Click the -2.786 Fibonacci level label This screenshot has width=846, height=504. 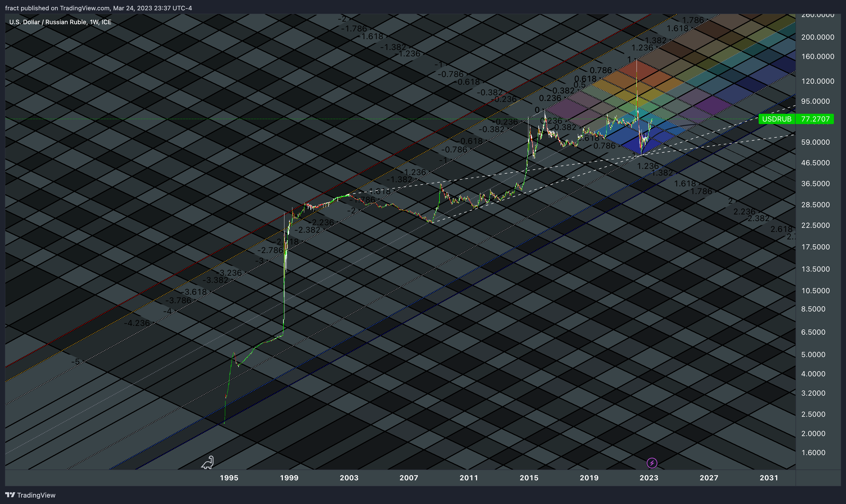pos(270,250)
